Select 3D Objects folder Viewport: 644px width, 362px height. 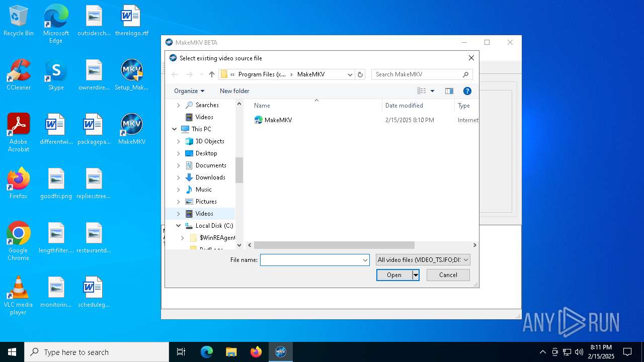[x=210, y=141]
